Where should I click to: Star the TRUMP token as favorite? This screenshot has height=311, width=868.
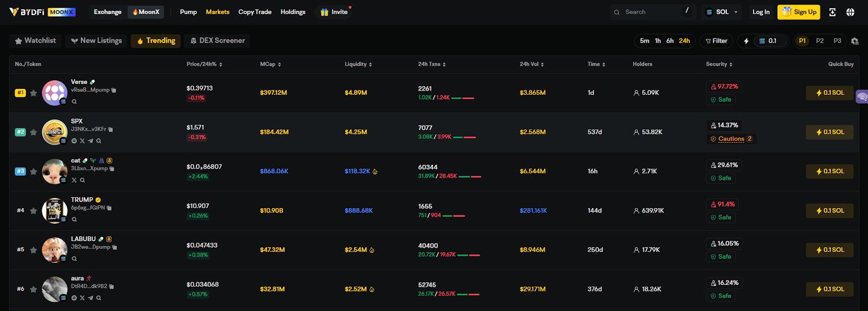coord(34,211)
